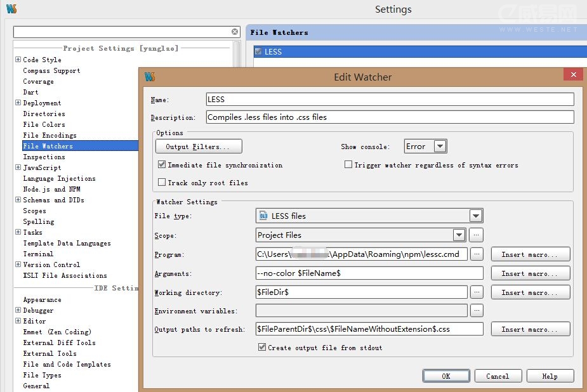Insert macro for Program field
The height and width of the screenshot is (392, 587).
click(531, 254)
